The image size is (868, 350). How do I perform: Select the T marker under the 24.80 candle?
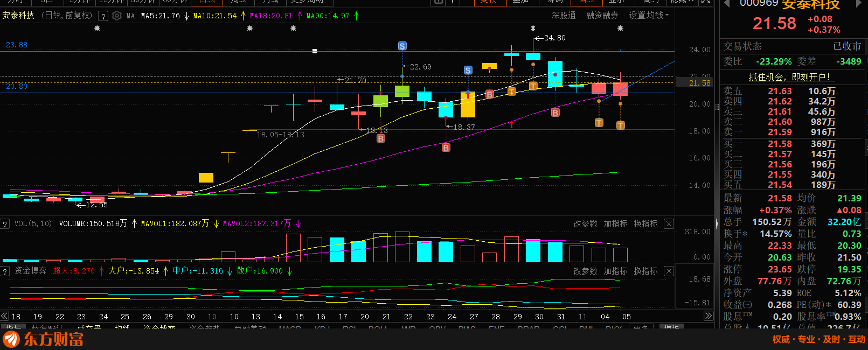[x=533, y=86]
